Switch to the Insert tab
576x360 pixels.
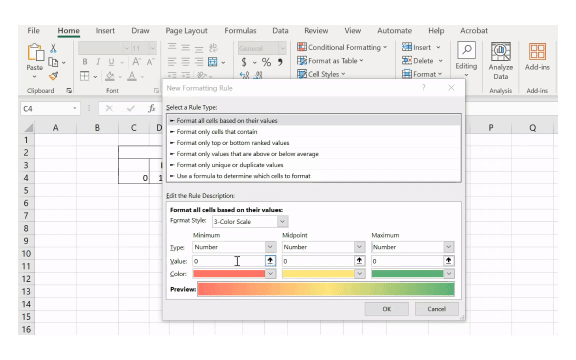point(105,31)
